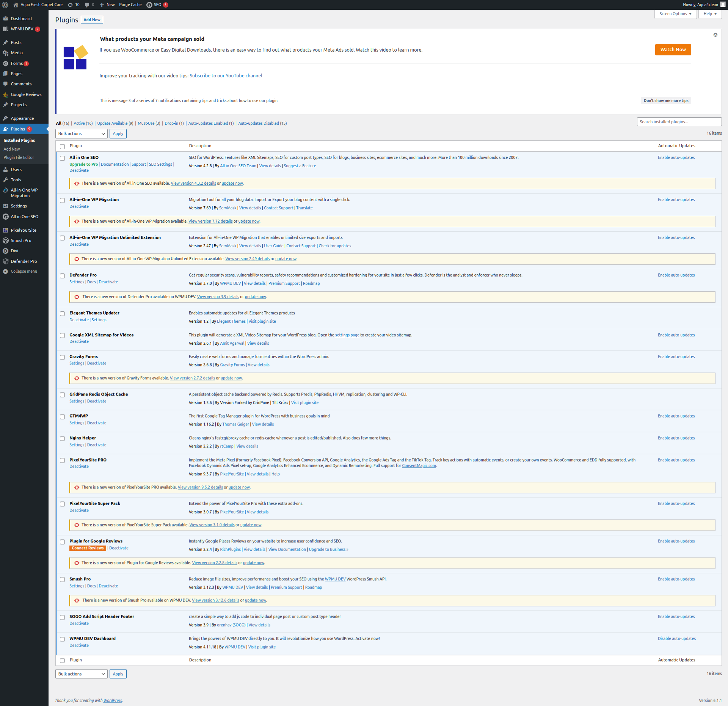The height and width of the screenshot is (707, 728).
Task: Click the Search installed plugins field
Action: (679, 122)
